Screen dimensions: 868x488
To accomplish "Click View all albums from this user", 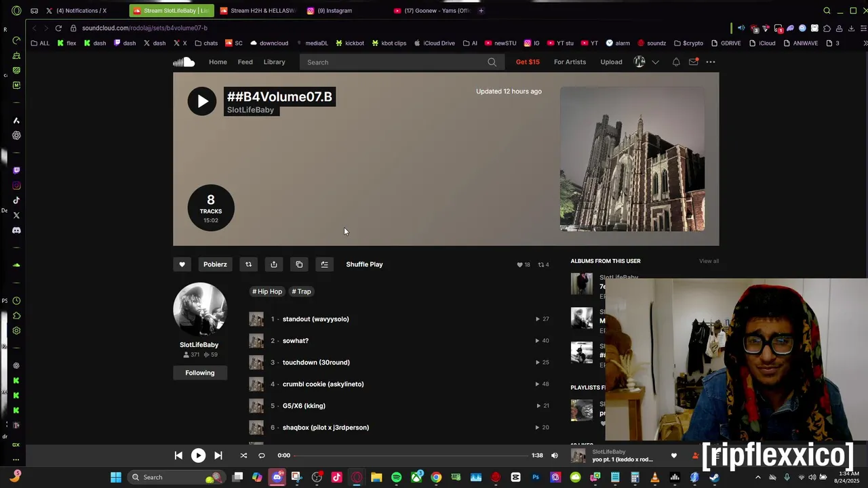I will (709, 261).
